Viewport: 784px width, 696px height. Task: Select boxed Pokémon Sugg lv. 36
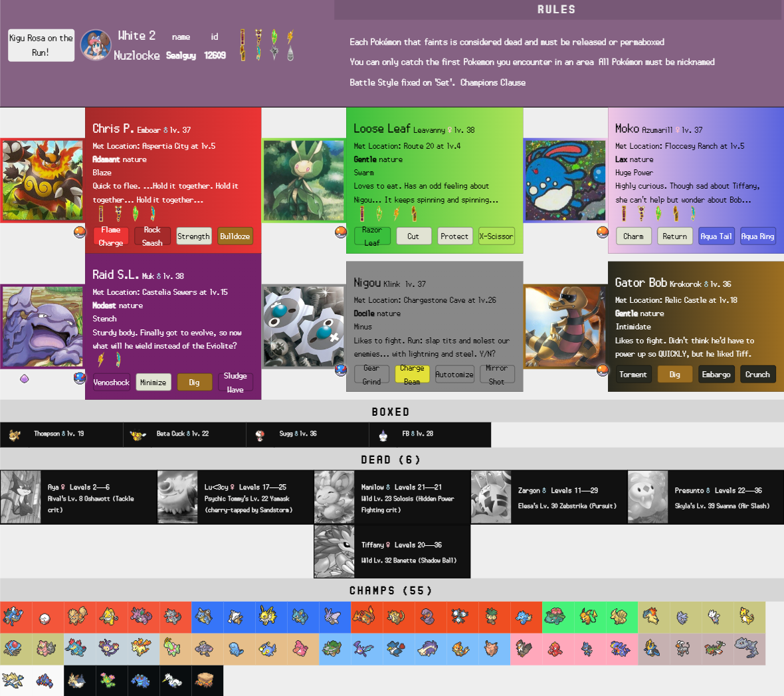[308, 434]
